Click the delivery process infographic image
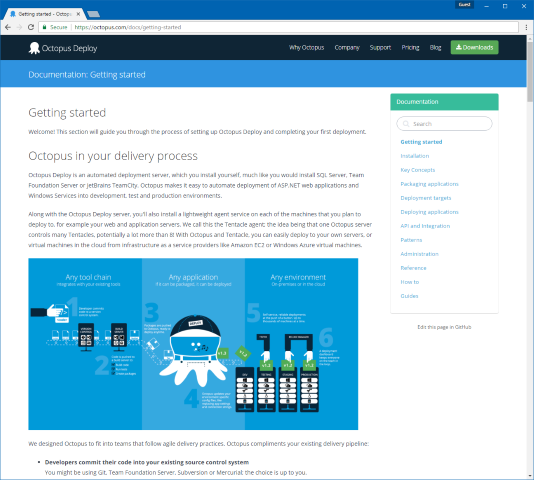 coord(193,344)
